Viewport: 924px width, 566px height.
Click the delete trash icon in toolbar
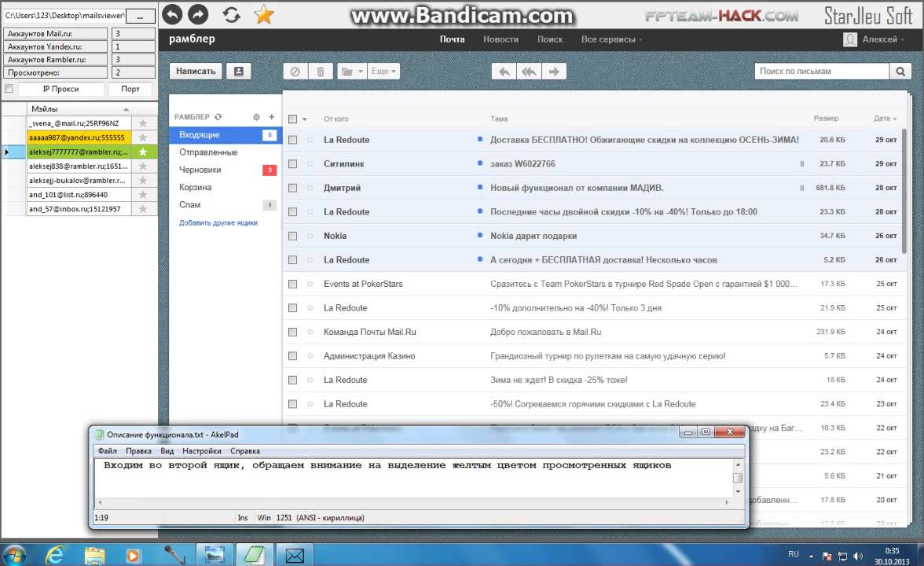pyautogui.click(x=321, y=72)
